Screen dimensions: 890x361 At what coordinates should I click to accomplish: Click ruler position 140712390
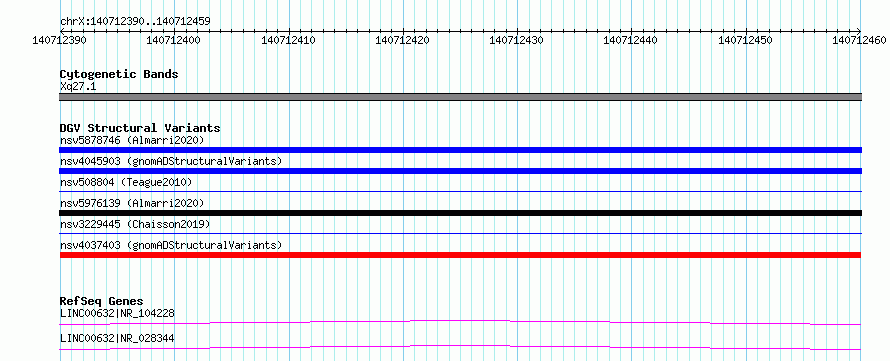click(59, 40)
